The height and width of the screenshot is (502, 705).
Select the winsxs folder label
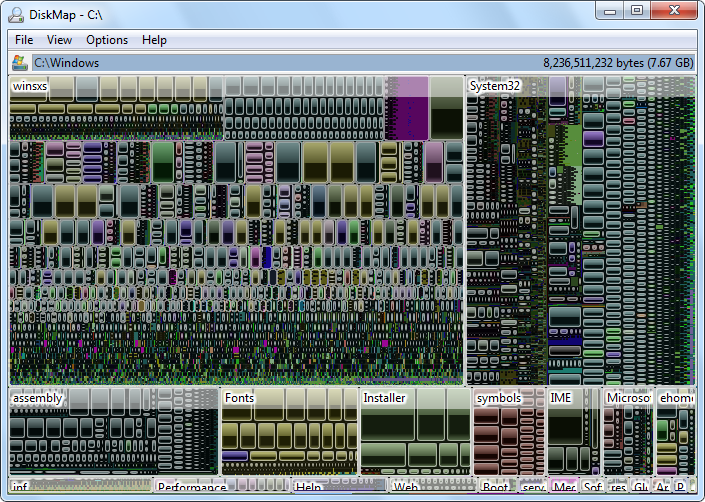[30, 86]
